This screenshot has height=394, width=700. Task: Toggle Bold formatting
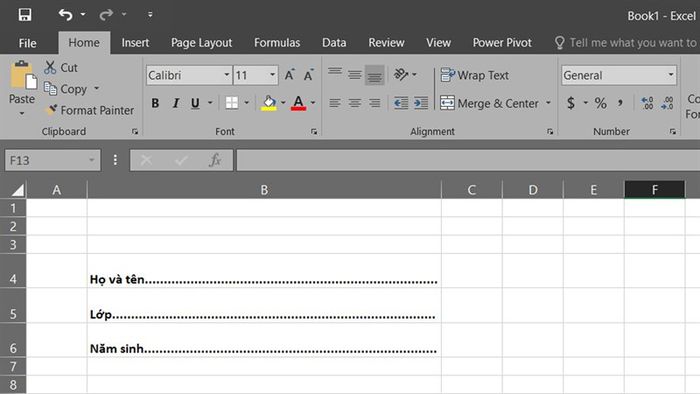click(x=155, y=103)
